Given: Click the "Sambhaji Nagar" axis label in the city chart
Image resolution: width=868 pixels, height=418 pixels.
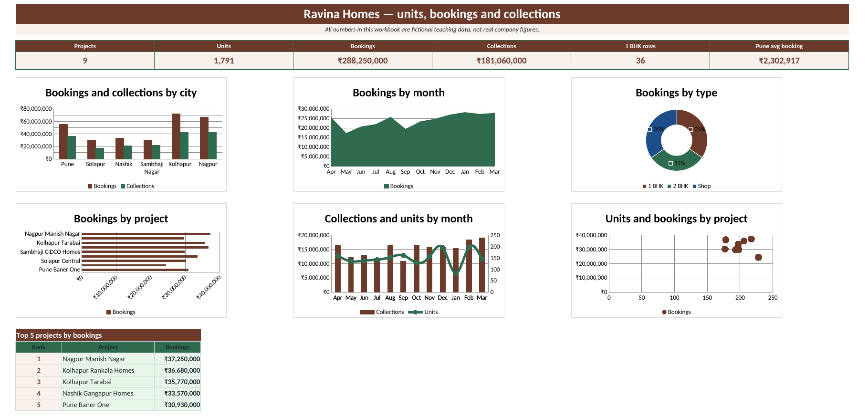Looking at the screenshot, I should point(152,168).
